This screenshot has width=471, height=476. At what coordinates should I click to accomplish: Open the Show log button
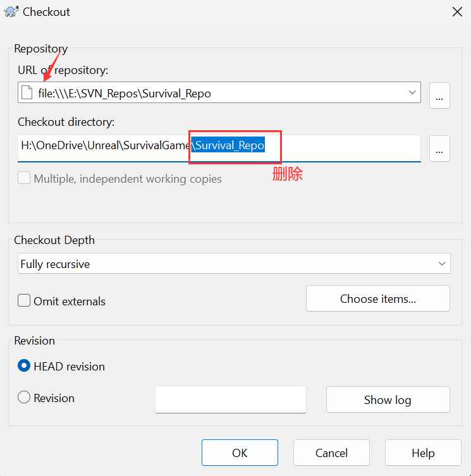coord(388,400)
